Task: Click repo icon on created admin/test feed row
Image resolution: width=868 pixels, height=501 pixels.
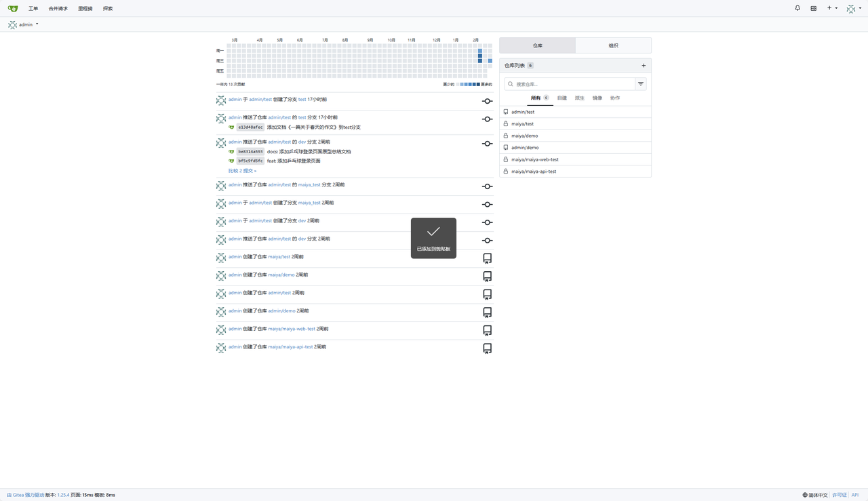Action: pyautogui.click(x=487, y=294)
